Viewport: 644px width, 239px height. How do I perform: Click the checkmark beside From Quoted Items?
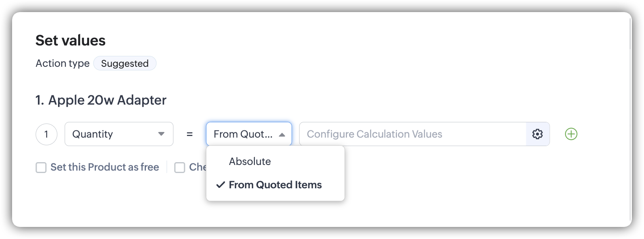pos(220,185)
